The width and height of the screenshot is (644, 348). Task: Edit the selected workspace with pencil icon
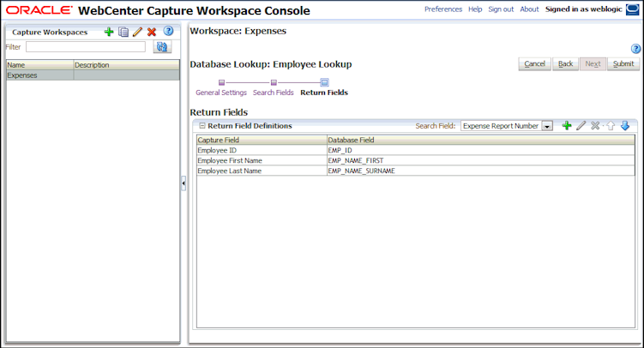[x=137, y=32]
